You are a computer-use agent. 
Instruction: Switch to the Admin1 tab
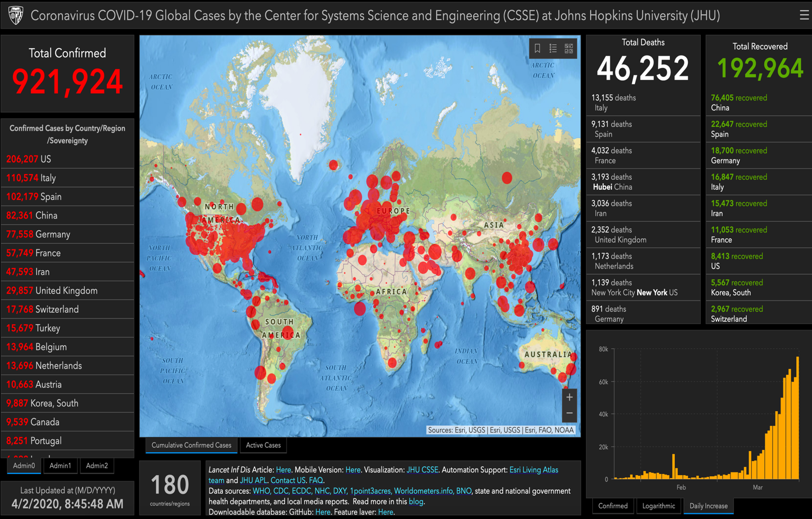pyautogui.click(x=60, y=466)
